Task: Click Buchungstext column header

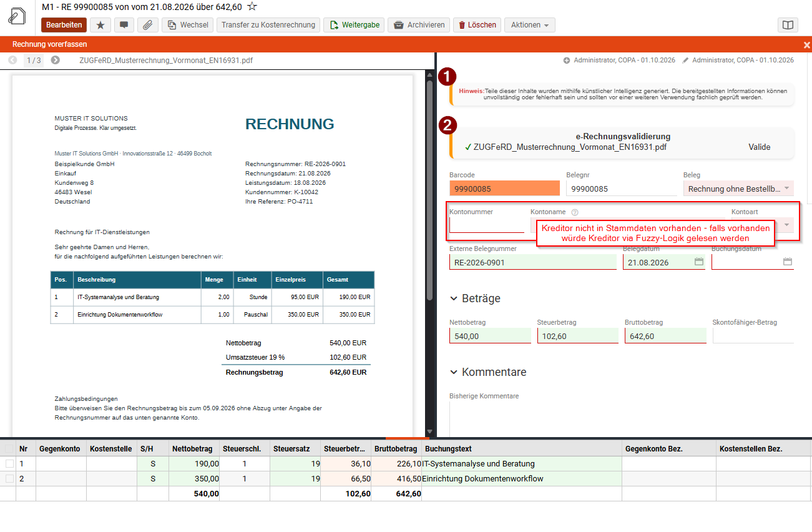Action: click(522, 448)
